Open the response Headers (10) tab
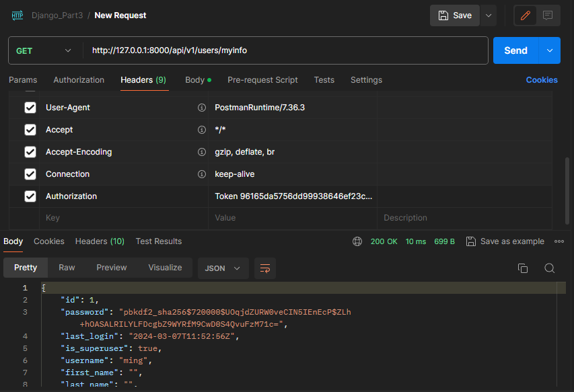Image resolution: width=574 pixels, height=392 pixels. (100, 241)
